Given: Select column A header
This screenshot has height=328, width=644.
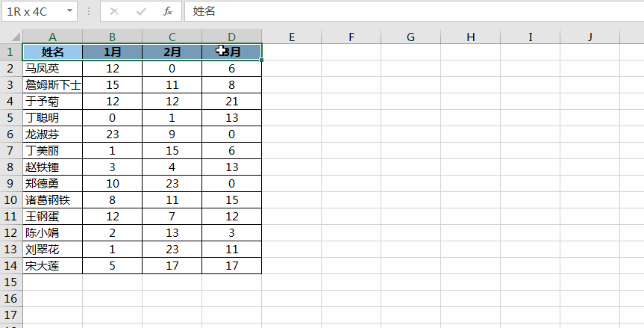Looking at the screenshot, I should point(52,37).
